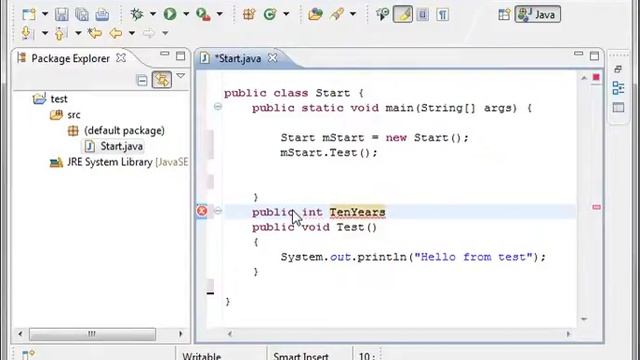This screenshot has width=640, height=360.
Task: Click the red error square atop overview ruler
Action: tap(596, 77)
